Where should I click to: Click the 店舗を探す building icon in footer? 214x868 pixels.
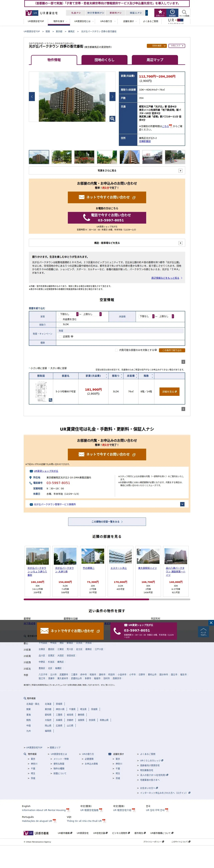point(110,754)
